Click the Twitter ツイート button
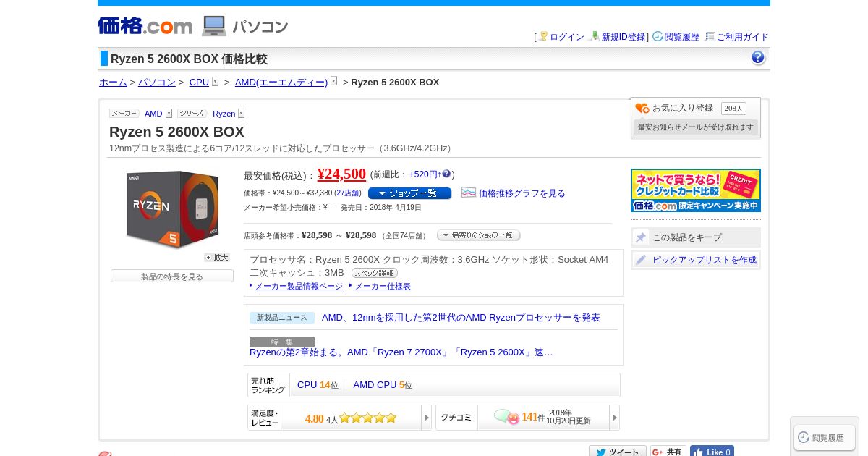The width and height of the screenshot is (868, 456). coord(618,452)
